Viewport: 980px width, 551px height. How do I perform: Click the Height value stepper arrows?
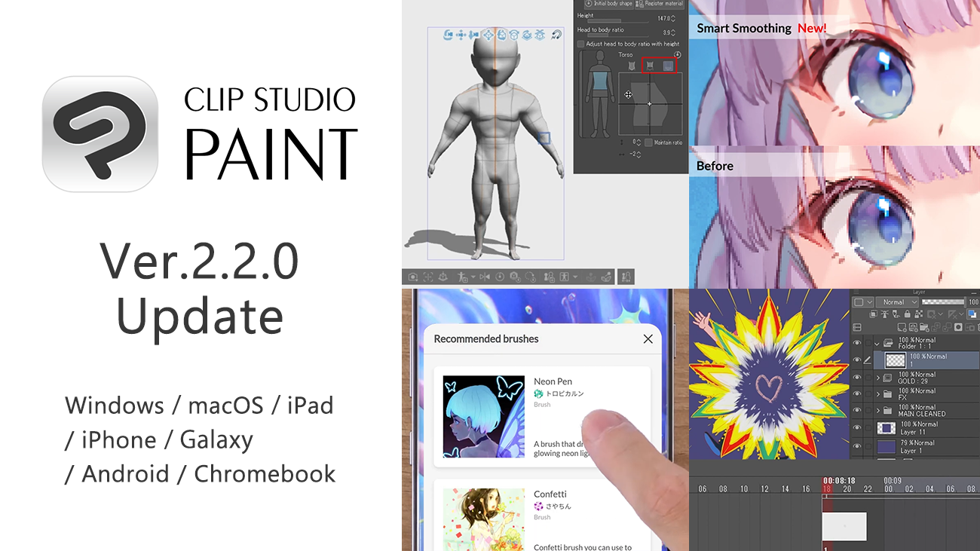(x=673, y=18)
